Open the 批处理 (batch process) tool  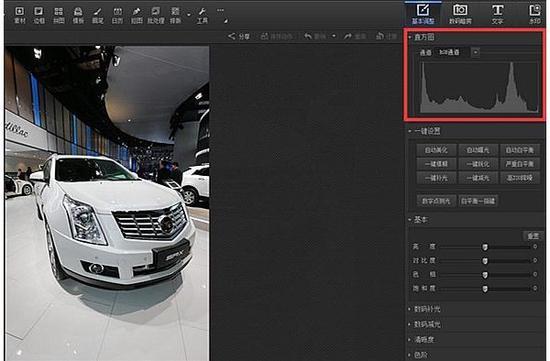156,15
